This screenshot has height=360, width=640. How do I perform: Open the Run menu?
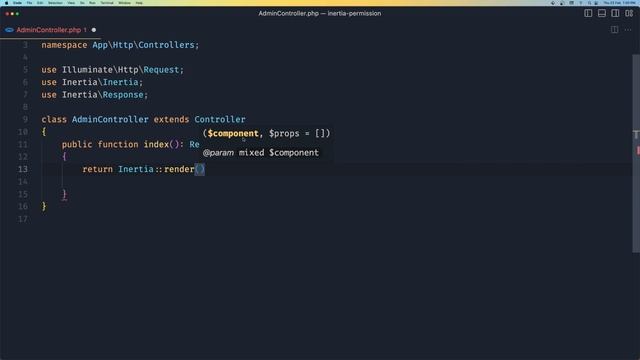point(92,3)
